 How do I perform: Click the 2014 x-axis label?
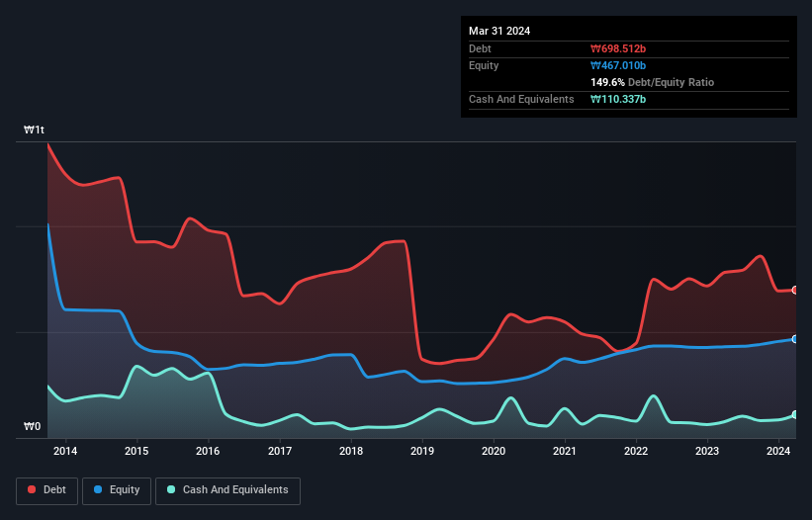65,451
